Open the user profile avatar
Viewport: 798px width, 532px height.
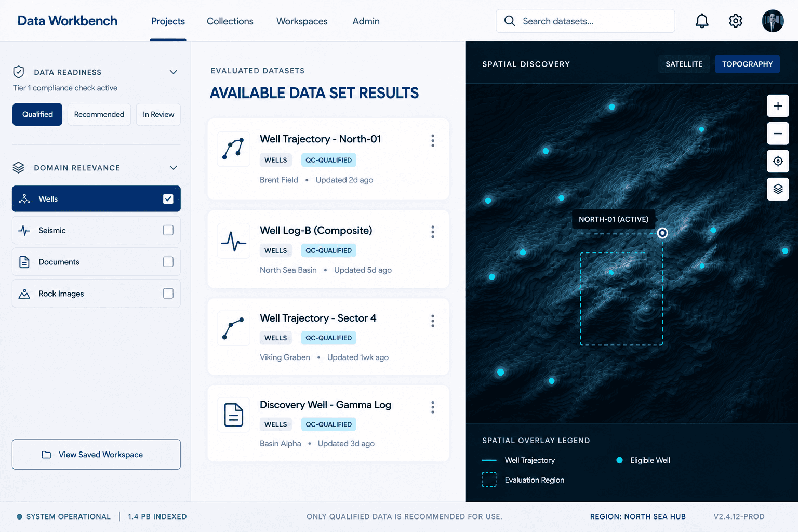click(773, 21)
